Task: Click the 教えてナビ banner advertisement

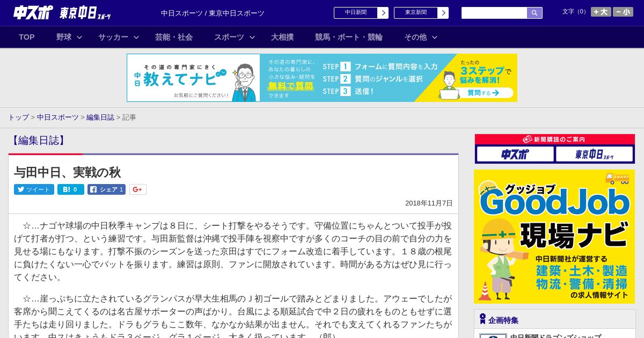Action: click(322, 78)
